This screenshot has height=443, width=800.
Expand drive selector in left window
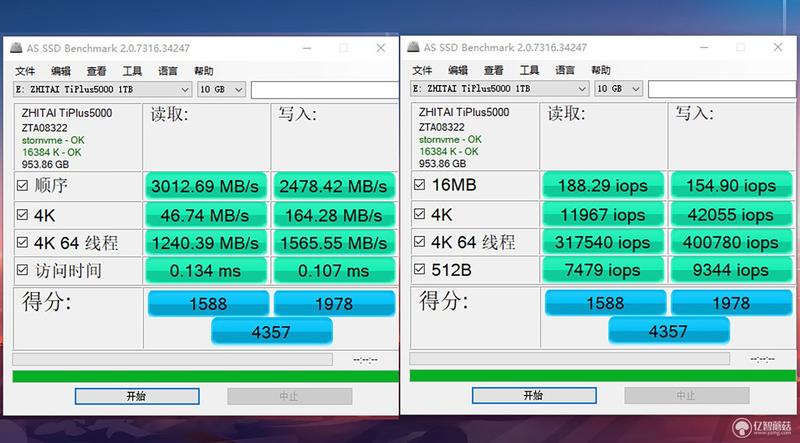103,89
